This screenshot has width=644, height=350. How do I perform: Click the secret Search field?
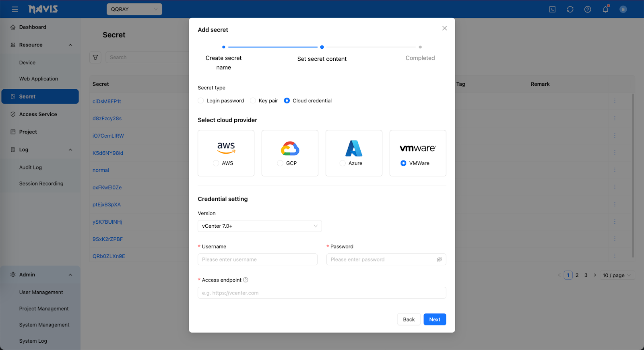coord(147,57)
